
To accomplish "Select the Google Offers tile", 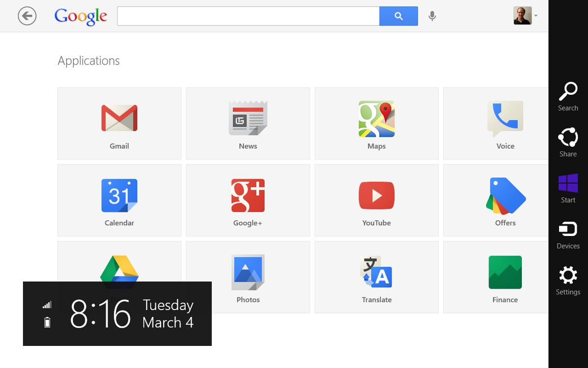I will coord(505,200).
